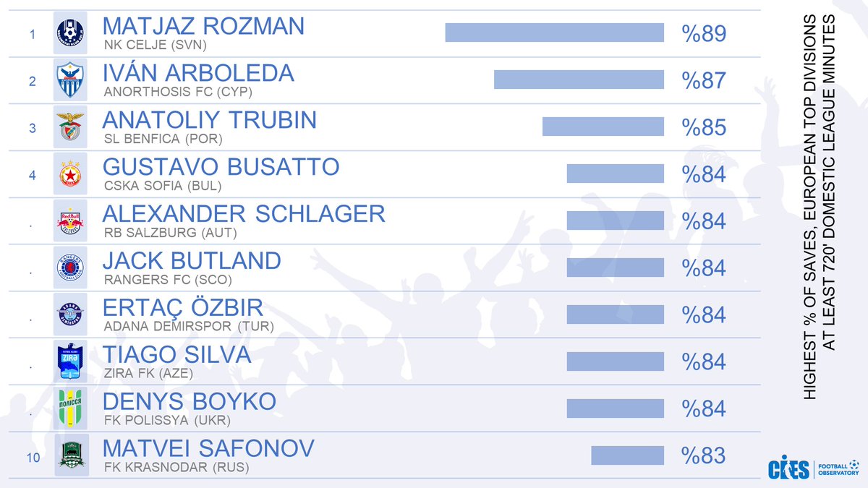Click the Matjaz Rozman player name

(203, 27)
